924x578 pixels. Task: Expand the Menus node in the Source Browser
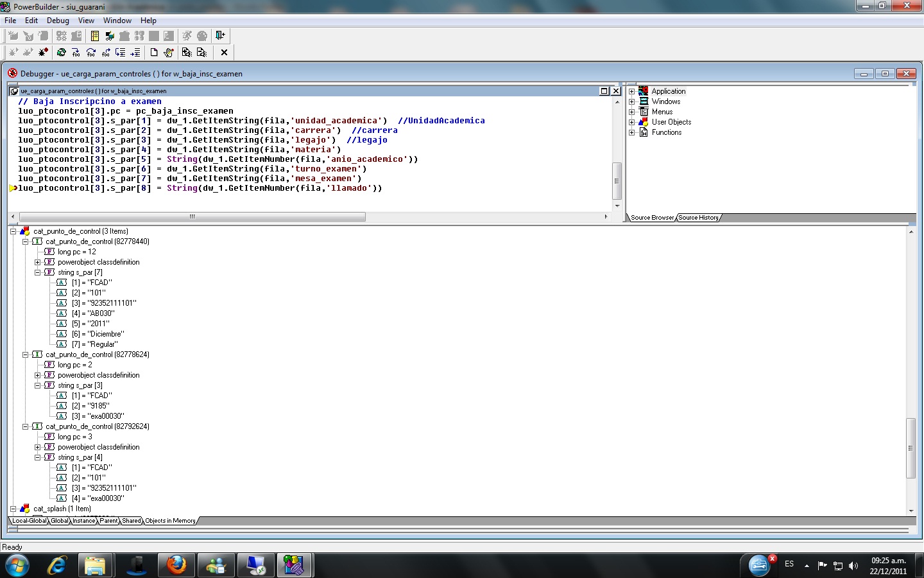pyautogui.click(x=631, y=112)
